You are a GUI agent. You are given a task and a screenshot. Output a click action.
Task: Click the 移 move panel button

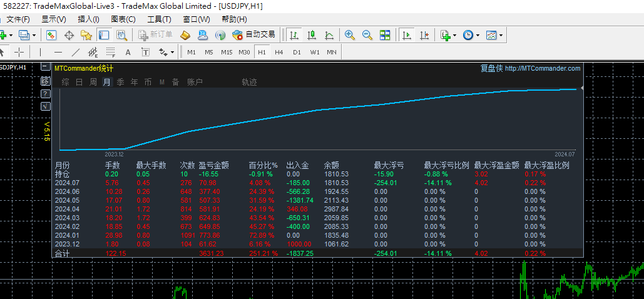[x=45, y=81]
